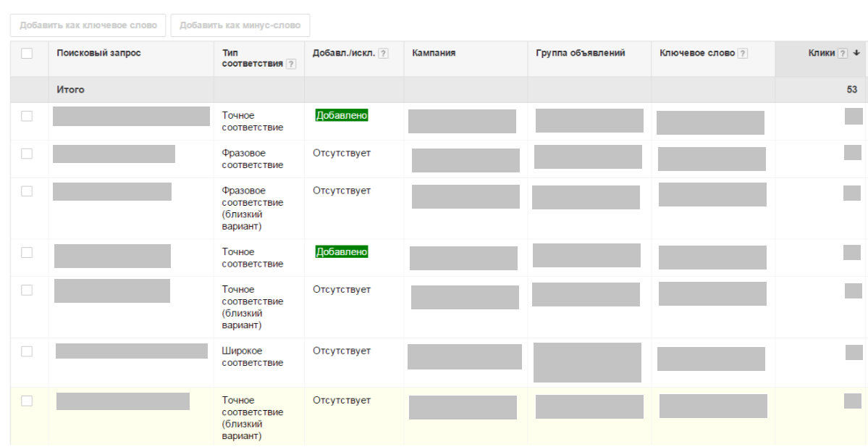Check the first row under Итого
Viewport: 868px width, 447px height.
click(27, 116)
